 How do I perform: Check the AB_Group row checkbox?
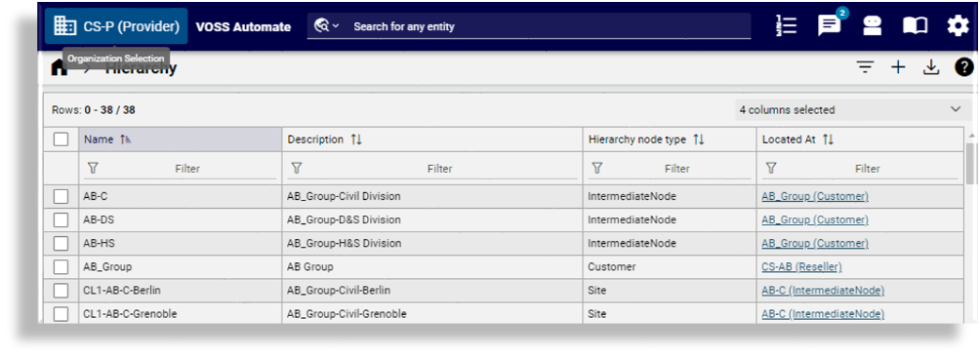61,267
